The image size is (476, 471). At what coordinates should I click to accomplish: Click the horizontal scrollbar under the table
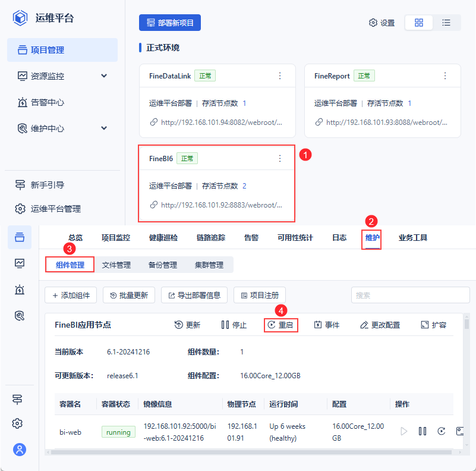[251, 452]
